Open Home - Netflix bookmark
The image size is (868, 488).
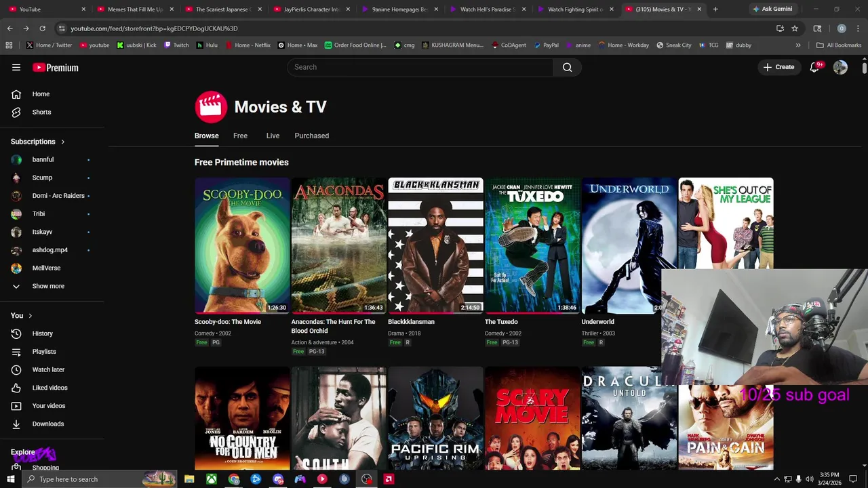248,45
